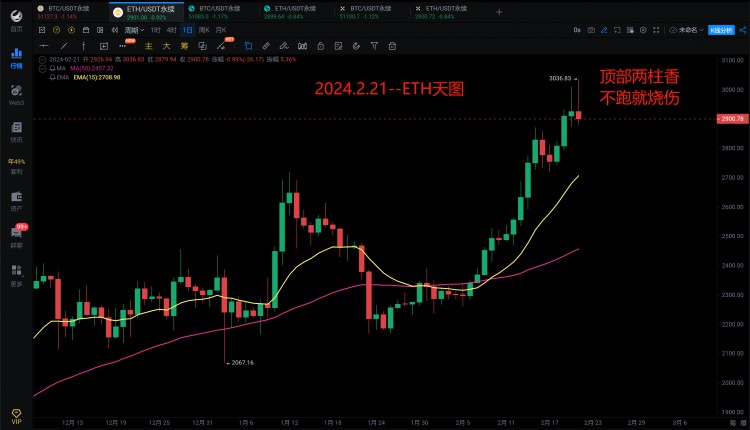Select the pencil brush drawing tool
Screen dimensions: 750x430
click(284, 46)
